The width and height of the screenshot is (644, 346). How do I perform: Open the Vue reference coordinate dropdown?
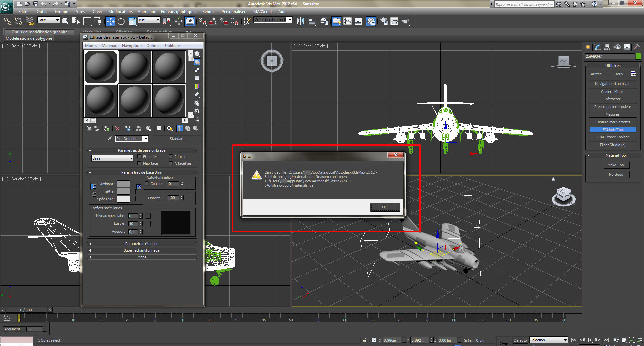[149, 20]
